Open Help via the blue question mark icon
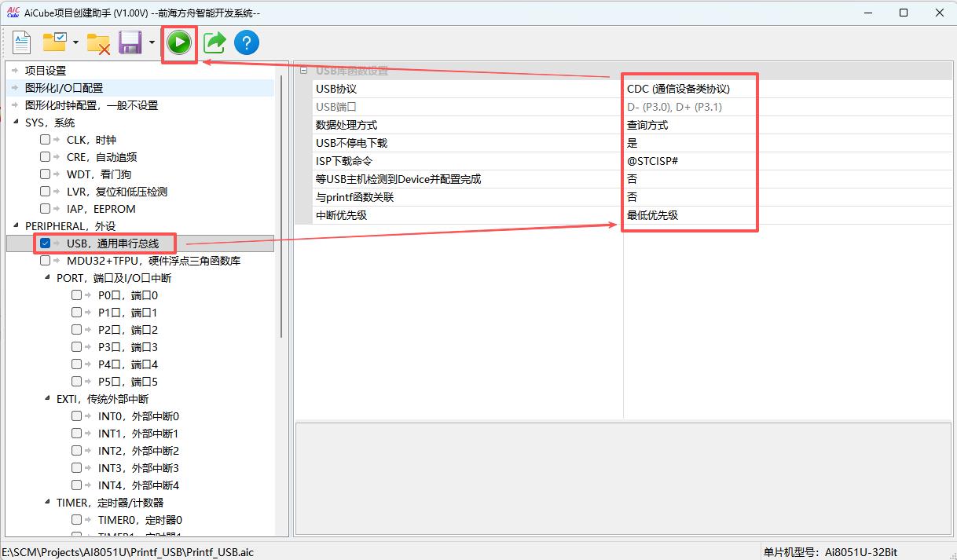The image size is (957, 560). point(246,42)
